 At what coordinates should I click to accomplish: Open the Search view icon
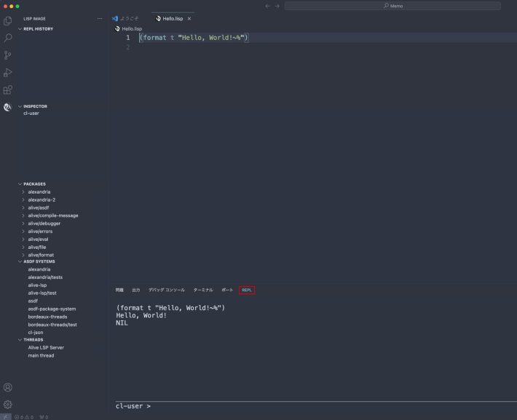[7, 38]
